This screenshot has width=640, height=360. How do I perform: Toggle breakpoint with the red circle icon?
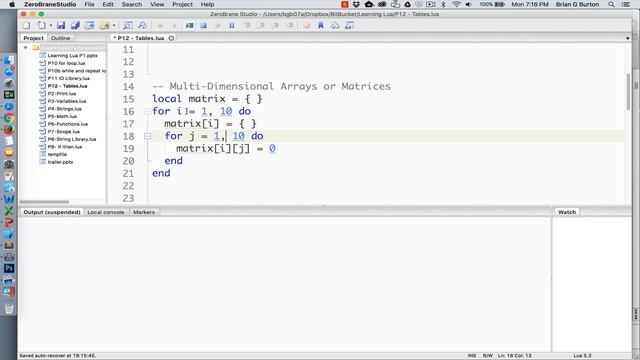coord(307,26)
